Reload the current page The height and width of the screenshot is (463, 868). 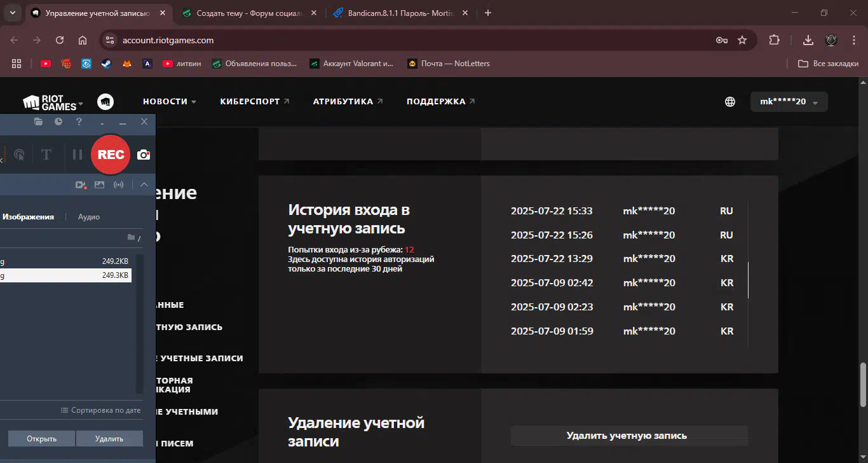point(60,40)
